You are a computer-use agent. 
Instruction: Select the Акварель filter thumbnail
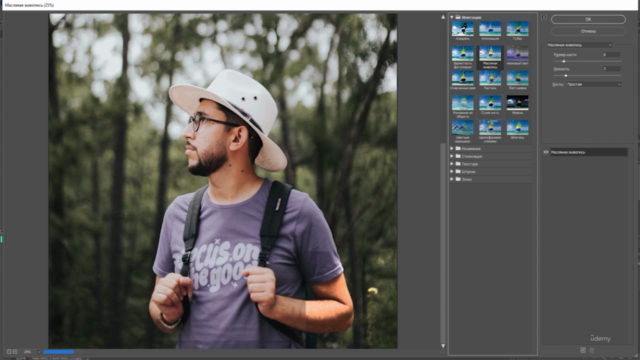462,29
